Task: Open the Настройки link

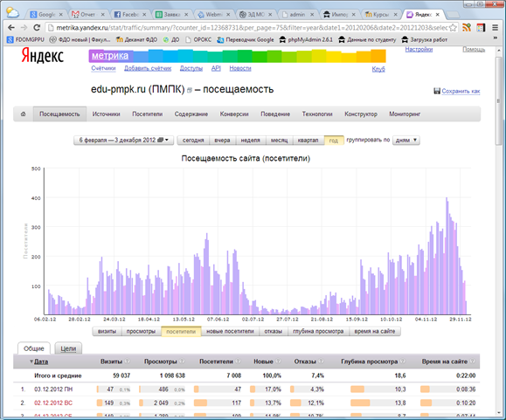Action: click(x=419, y=49)
